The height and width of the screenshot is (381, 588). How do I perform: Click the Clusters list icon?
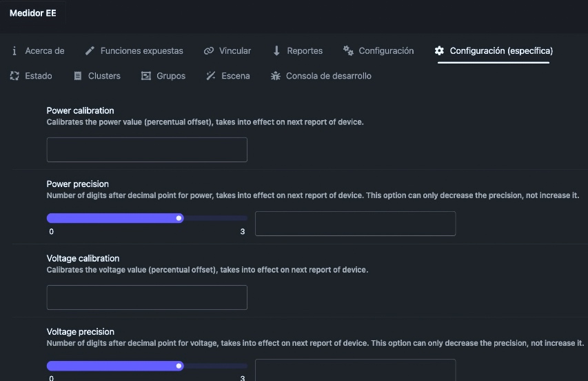point(78,76)
